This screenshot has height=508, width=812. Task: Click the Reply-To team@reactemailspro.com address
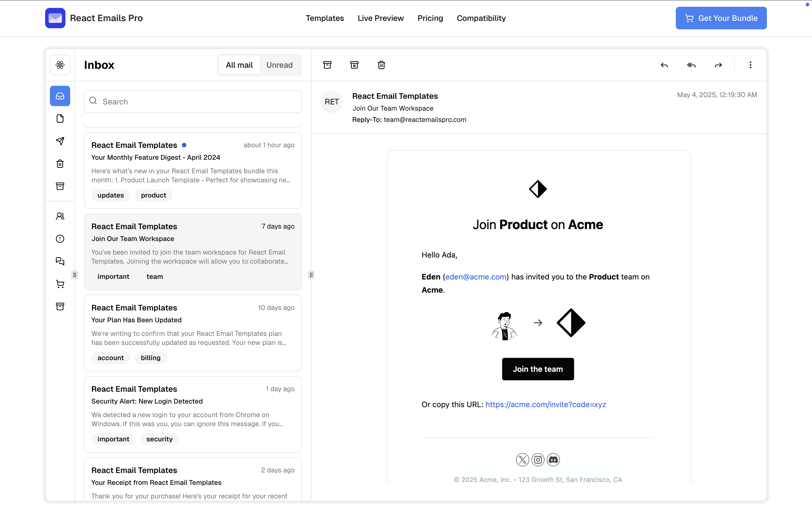(425, 120)
